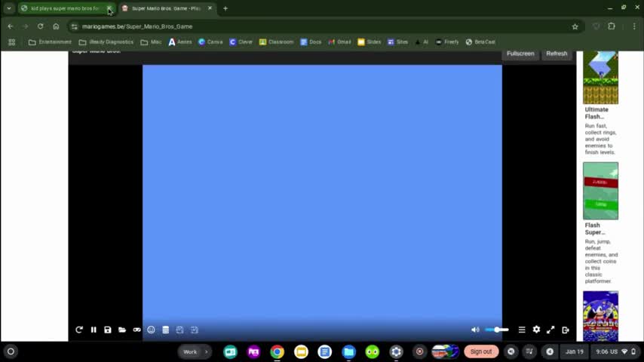Pause the emulator game

[x=94, y=330]
